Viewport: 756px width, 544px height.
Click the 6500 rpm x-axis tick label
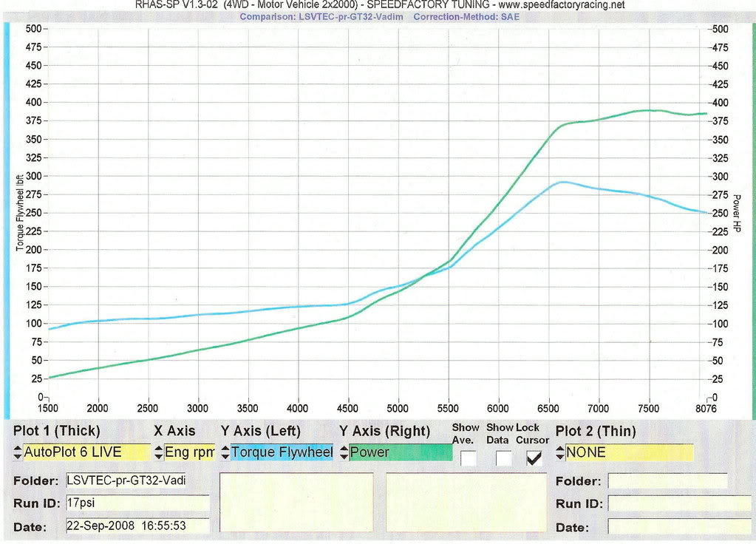coord(548,409)
